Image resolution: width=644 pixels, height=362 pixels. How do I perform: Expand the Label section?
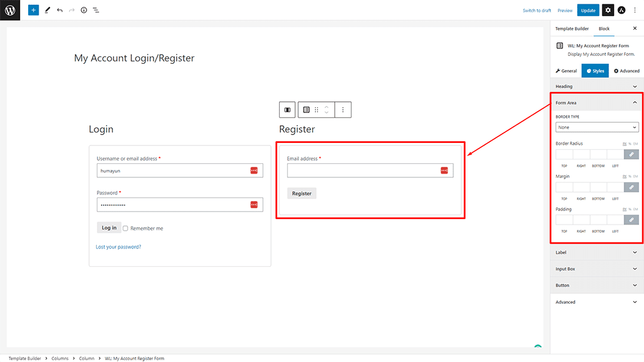596,252
